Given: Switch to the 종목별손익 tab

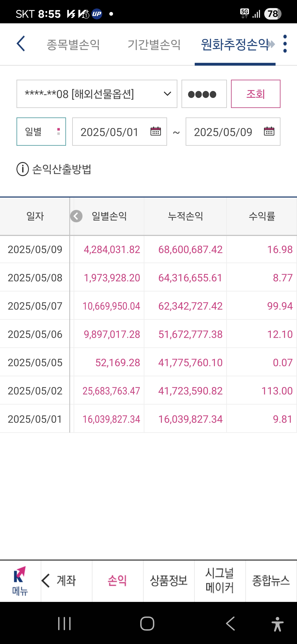Looking at the screenshot, I should pos(73,45).
